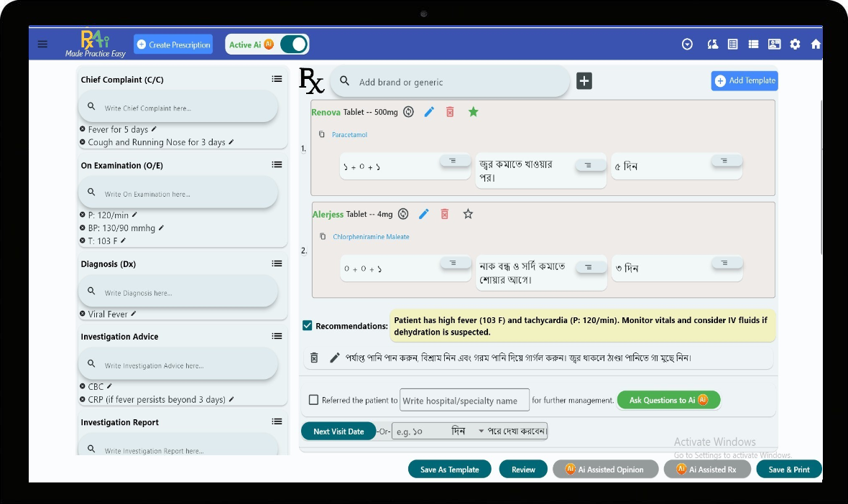Open dose options for Renova 1+0+1
Screen dimensions: 848x504
point(452,161)
